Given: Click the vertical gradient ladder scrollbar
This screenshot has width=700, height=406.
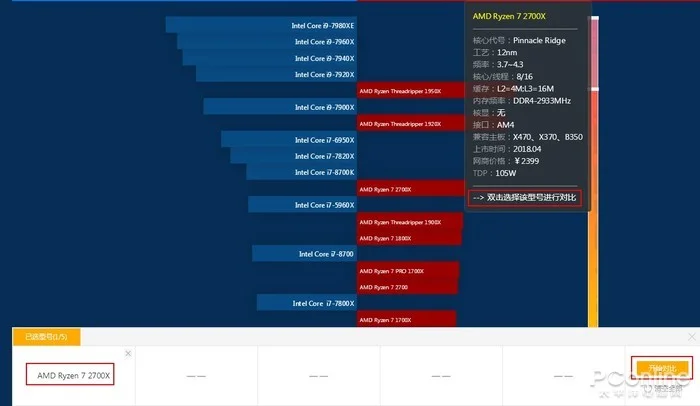Looking at the screenshot, I should 593,172.
